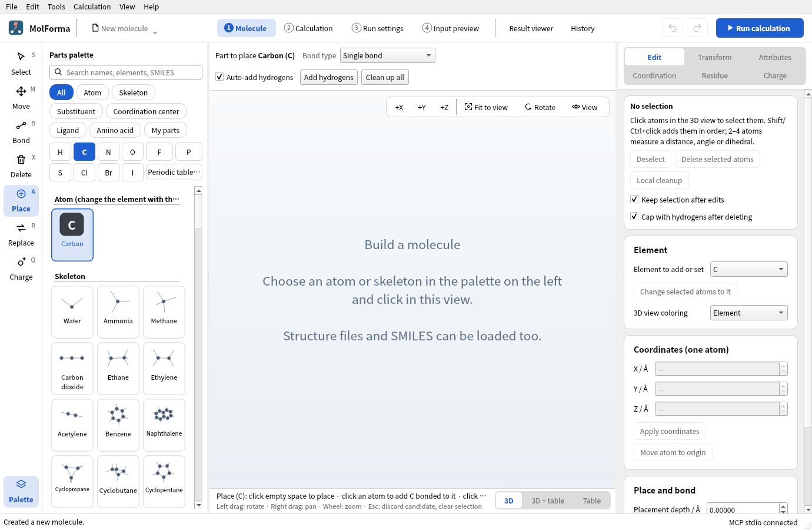Screen dimensions: 812x530
Task: Click Fit to view in viewport toolbar
Action: pyautogui.click(x=486, y=107)
